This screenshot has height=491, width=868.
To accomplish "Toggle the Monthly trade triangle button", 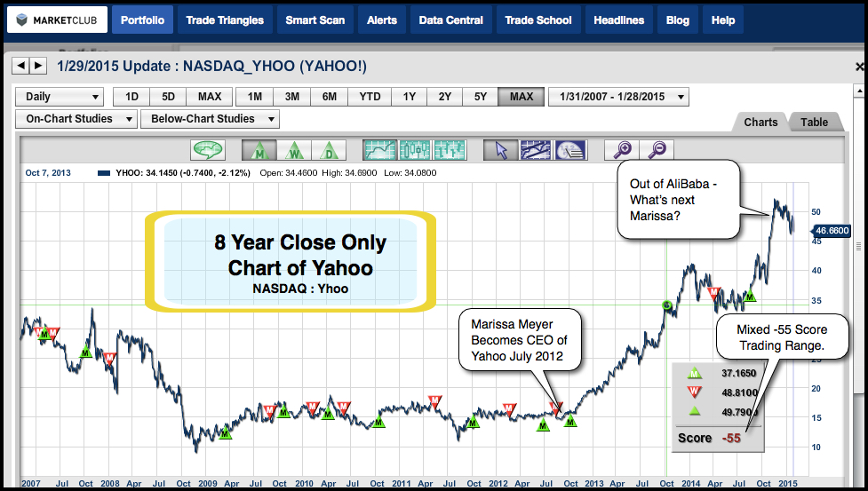I will click(259, 150).
